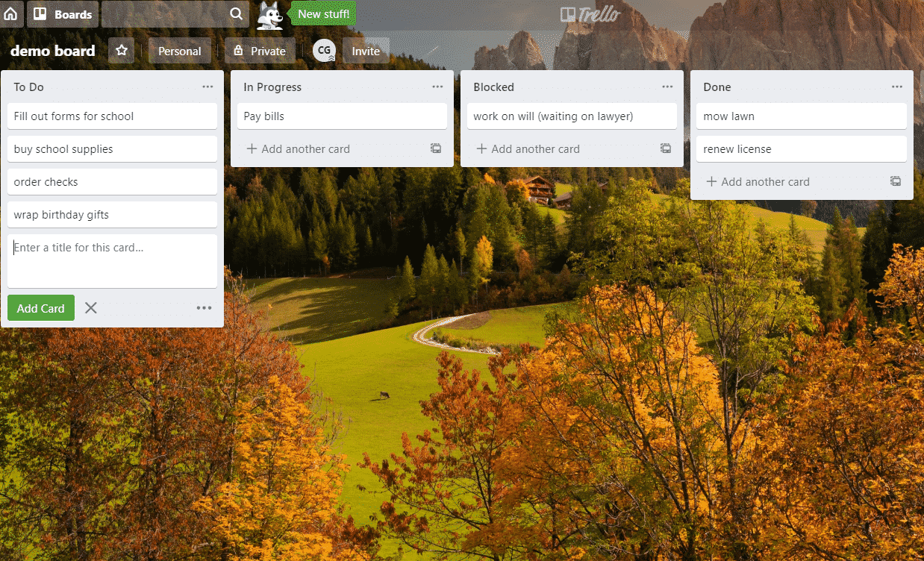Screen dimensions: 924x561
Task: Click the CG member avatar
Action: click(x=324, y=51)
